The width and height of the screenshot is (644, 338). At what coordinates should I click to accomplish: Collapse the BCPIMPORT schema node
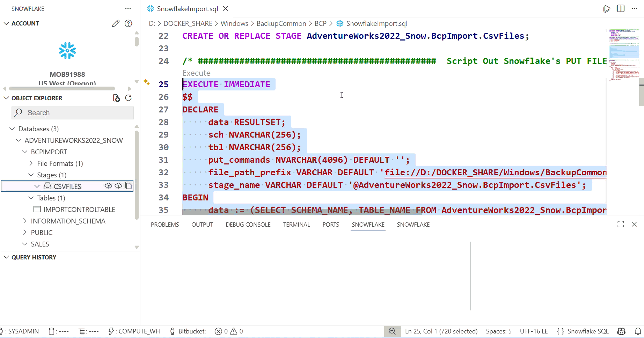25,152
